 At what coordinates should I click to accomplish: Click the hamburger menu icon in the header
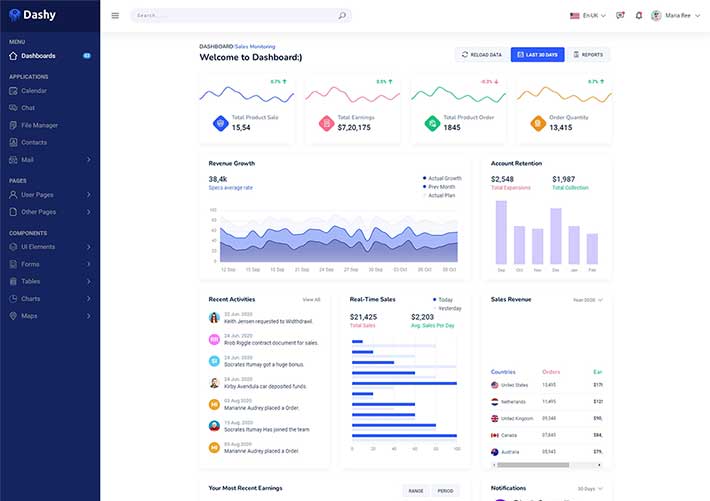click(115, 15)
